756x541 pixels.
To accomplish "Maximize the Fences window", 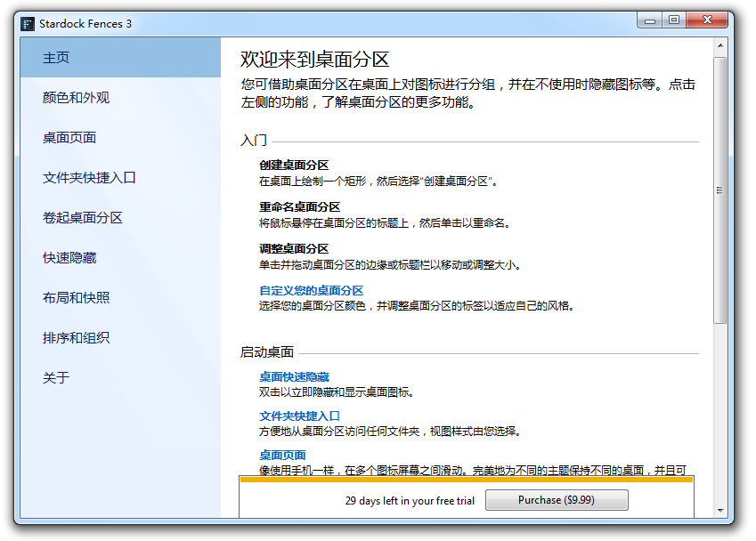I will coord(674,20).
